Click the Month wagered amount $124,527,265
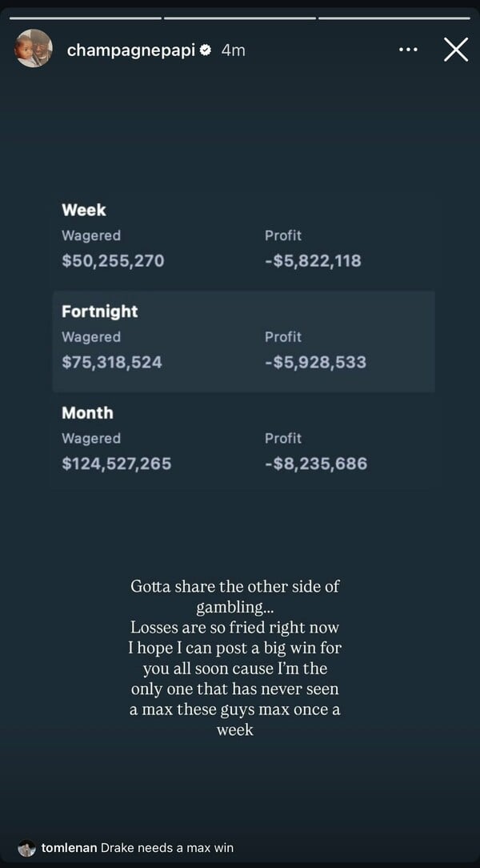This screenshot has width=480, height=868. click(x=117, y=464)
